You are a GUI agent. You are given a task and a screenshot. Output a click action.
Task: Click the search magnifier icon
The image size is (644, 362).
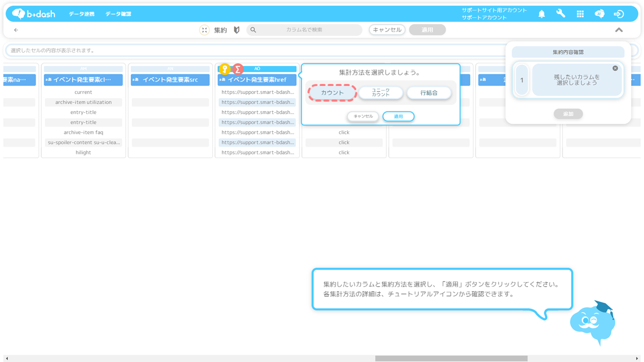pyautogui.click(x=253, y=30)
